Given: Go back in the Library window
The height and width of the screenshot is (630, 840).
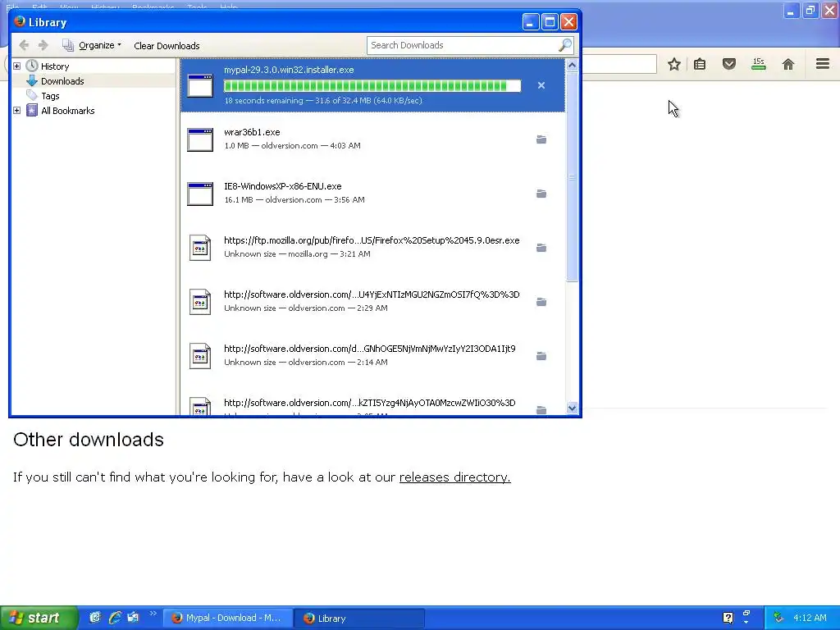Looking at the screenshot, I should (24, 46).
